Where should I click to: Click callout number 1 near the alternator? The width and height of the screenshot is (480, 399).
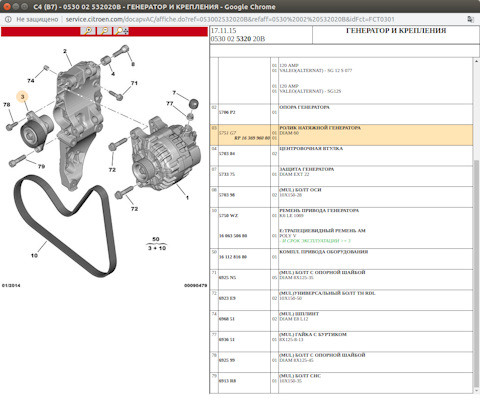pyautogui.click(x=187, y=198)
